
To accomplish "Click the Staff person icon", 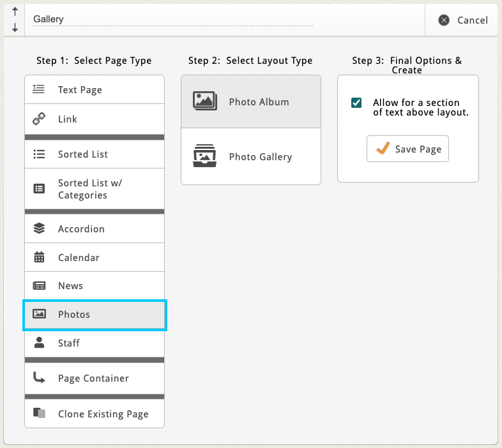I will click(39, 343).
